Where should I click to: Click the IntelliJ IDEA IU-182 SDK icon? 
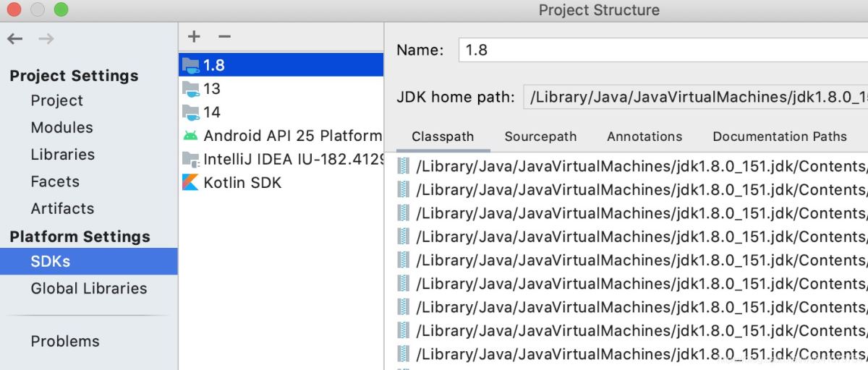pos(191,159)
